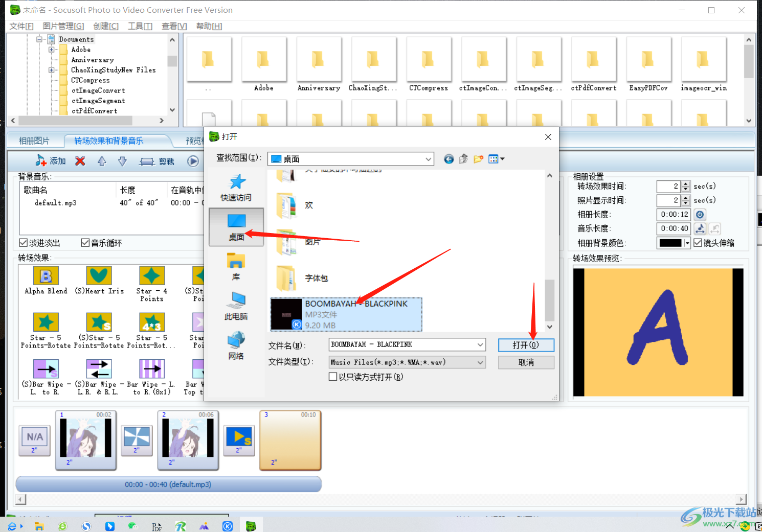Image resolution: width=762 pixels, height=532 pixels.
Task: Expand the Adobe folder in the tree
Action: (x=52, y=50)
